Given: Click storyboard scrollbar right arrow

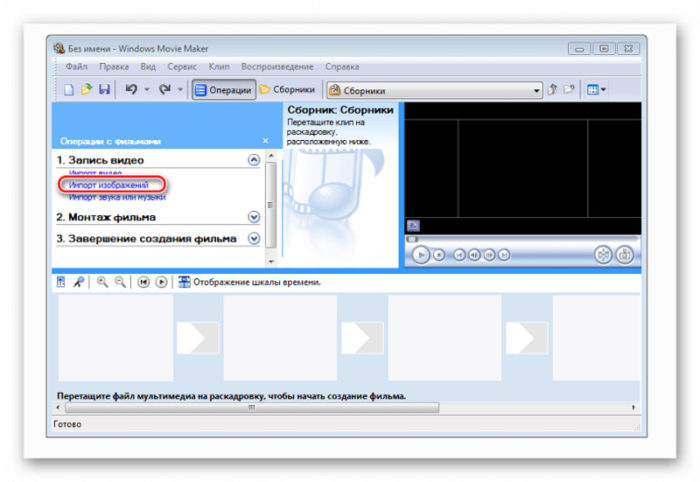Looking at the screenshot, I should (x=633, y=407).
